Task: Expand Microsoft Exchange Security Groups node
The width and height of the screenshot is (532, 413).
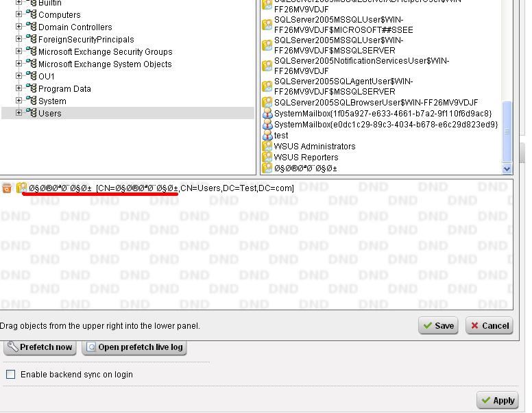Action: pos(19,51)
